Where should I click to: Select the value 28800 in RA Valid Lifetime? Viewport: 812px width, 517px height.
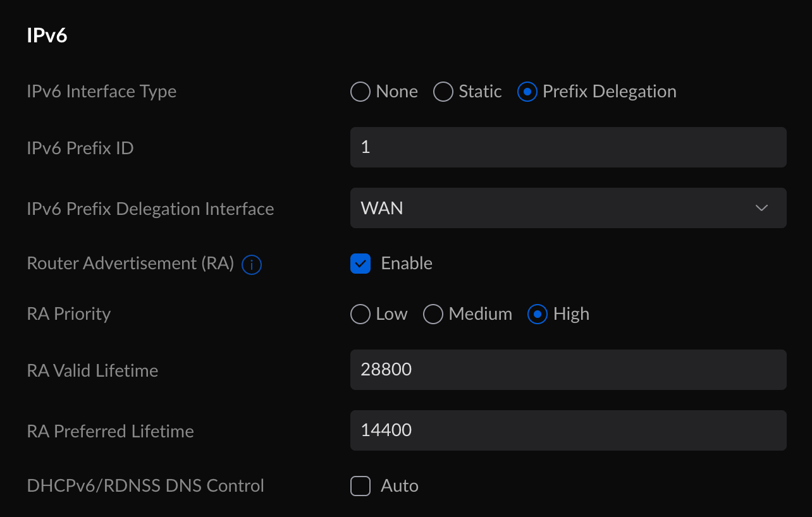point(386,369)
